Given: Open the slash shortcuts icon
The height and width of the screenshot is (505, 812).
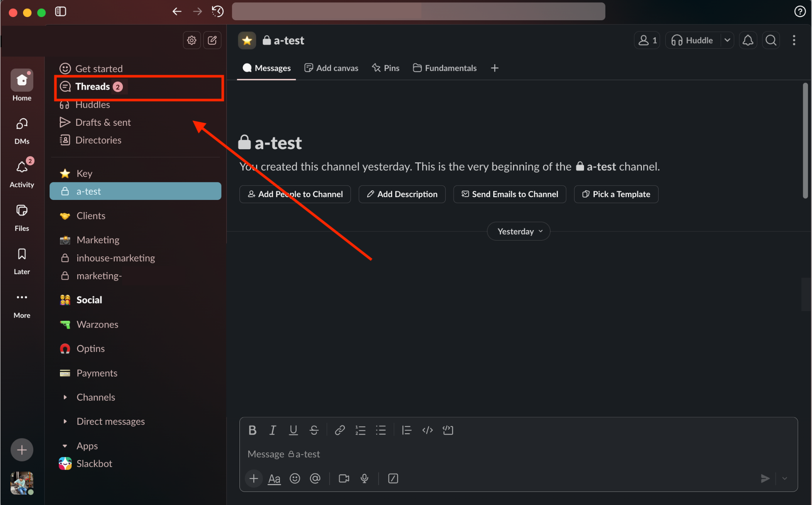Looking at the screenshot, I should 393,478.
